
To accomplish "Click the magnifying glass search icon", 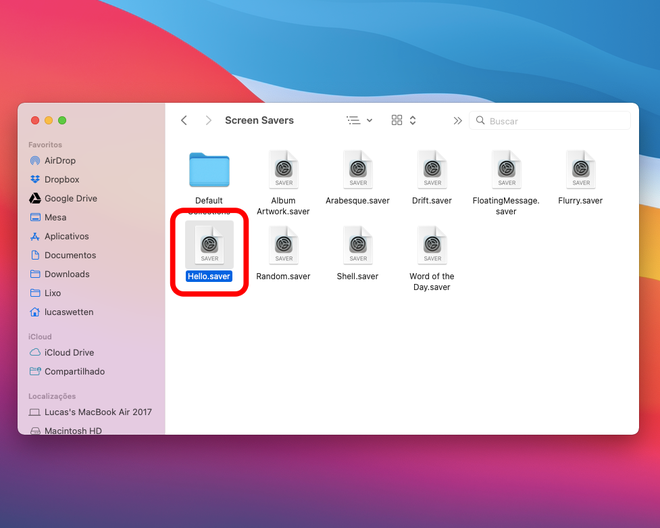I will [x=480, y=120].
